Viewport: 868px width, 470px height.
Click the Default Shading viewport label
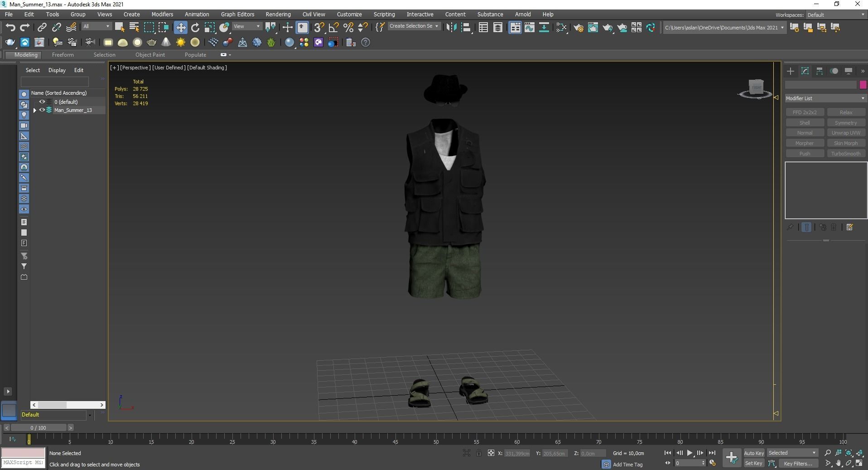(207, 68)
